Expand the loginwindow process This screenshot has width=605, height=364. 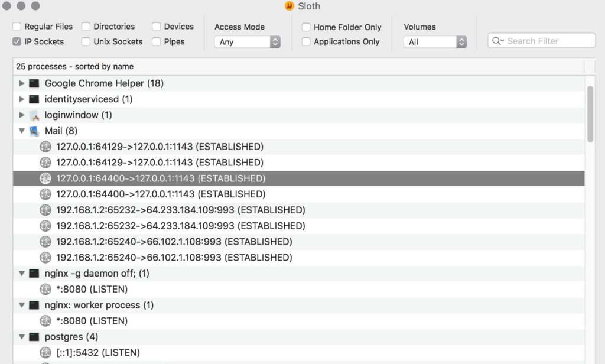pos(22,115)
